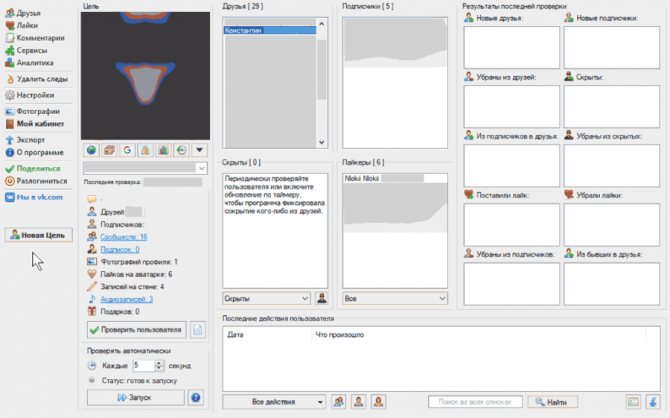
Task: Open the Комментарии section
Action: click(x=35, y=38)
